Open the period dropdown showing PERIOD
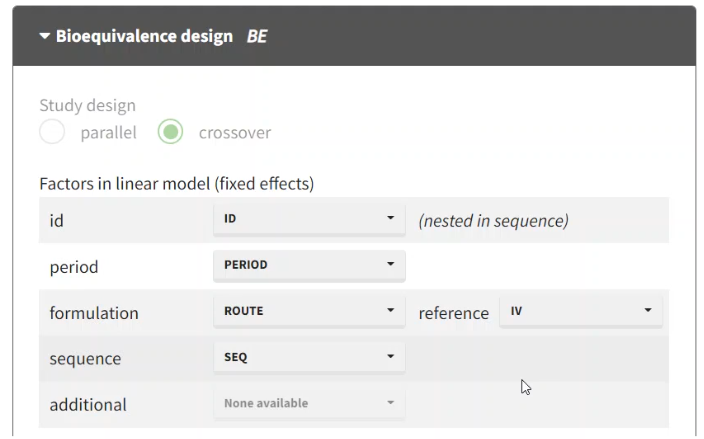704x439 pixels. point(308,265)
